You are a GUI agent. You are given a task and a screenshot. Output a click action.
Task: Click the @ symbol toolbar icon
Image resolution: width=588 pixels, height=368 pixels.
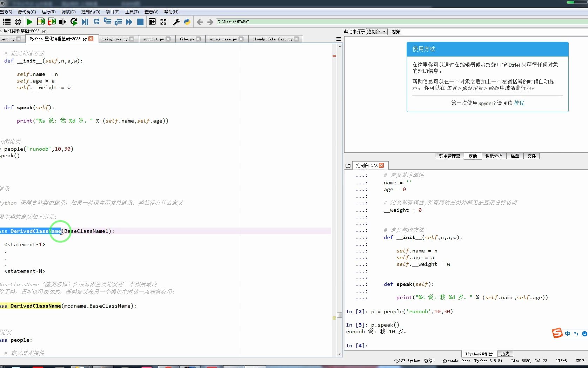coord(18,22)
